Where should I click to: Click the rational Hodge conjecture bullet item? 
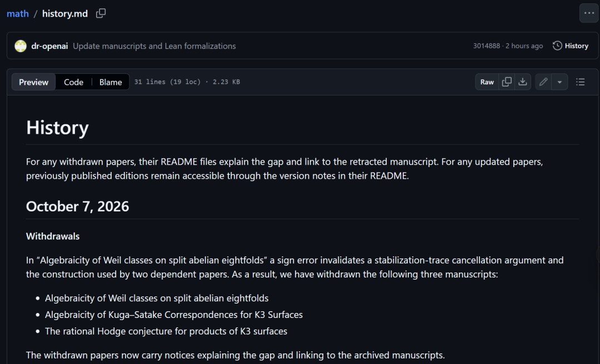166,331
